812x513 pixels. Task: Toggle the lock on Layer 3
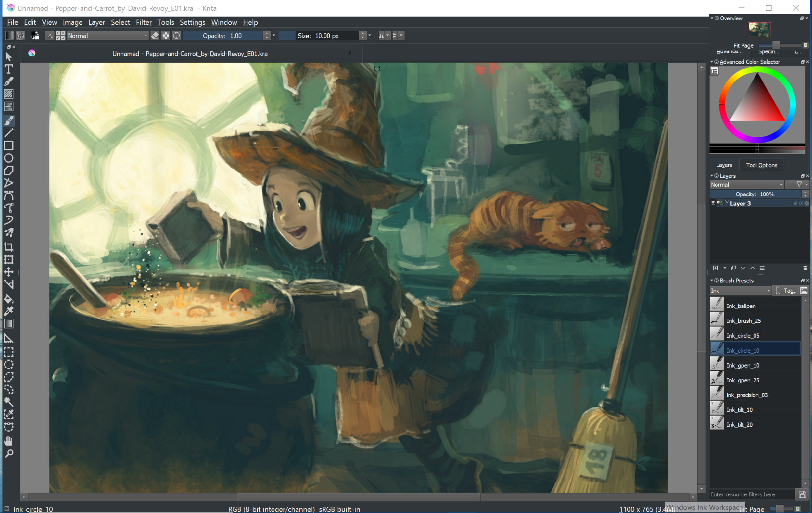795,203
